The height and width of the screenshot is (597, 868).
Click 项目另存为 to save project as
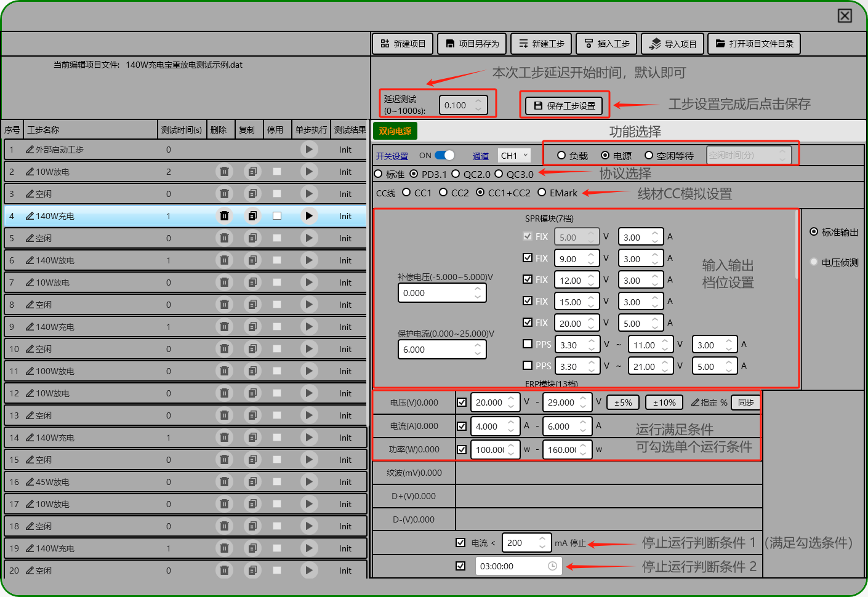pyautogui.click(x=472, y=44)
